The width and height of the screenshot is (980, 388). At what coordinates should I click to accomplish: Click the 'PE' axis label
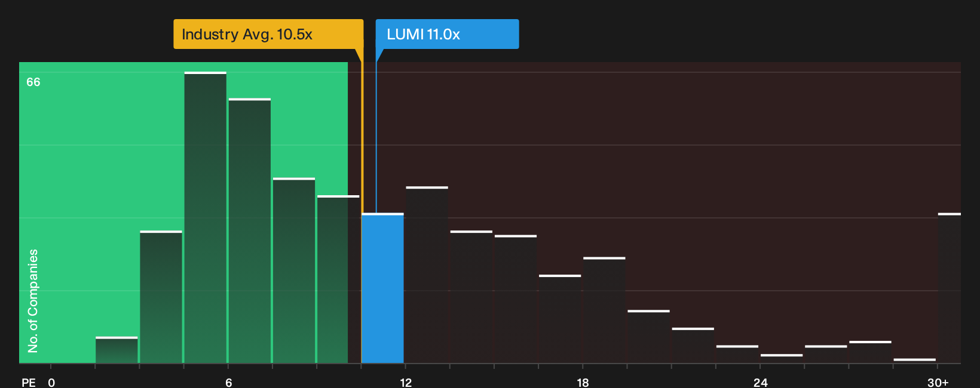[x=29, y=383]
